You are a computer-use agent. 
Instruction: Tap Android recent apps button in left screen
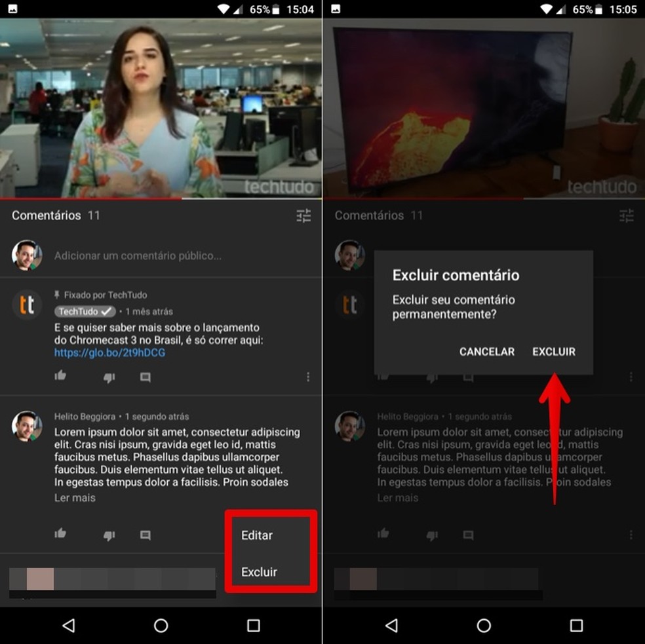point(254,626)
